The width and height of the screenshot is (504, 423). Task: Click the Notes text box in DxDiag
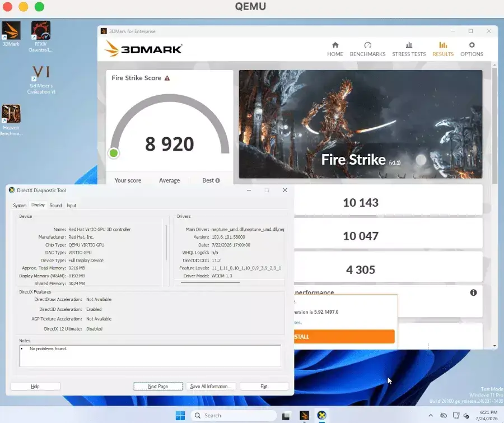[150, 356]
